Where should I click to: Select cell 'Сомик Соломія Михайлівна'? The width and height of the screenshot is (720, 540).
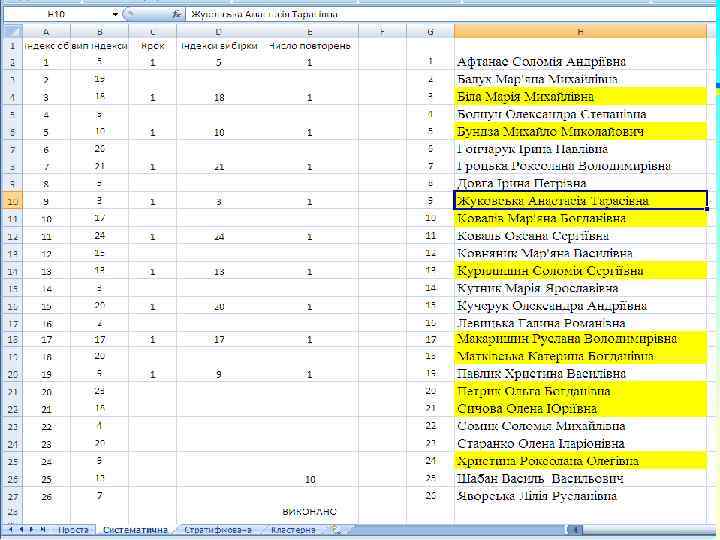coord(580,426)
